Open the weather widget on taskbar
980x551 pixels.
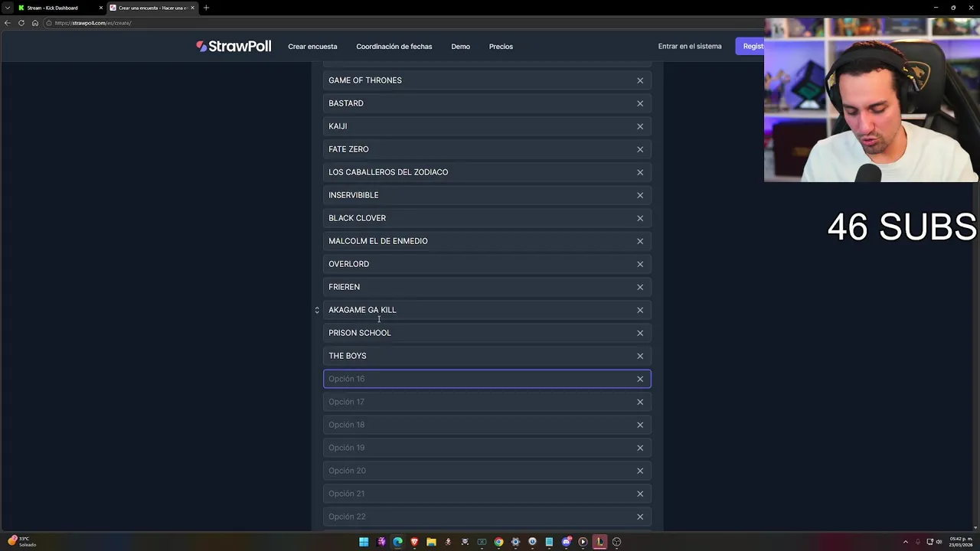point(21,542)
